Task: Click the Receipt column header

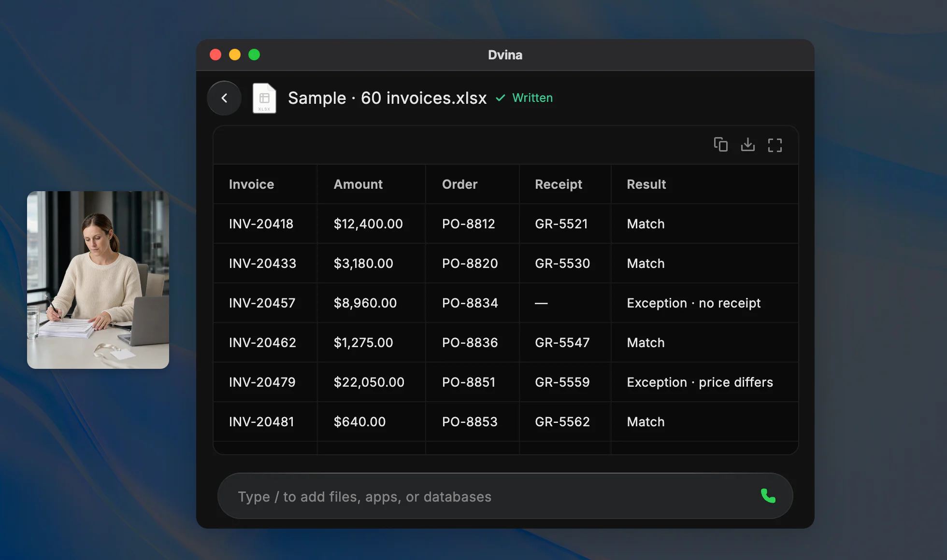Action: [x=558, y=184]
